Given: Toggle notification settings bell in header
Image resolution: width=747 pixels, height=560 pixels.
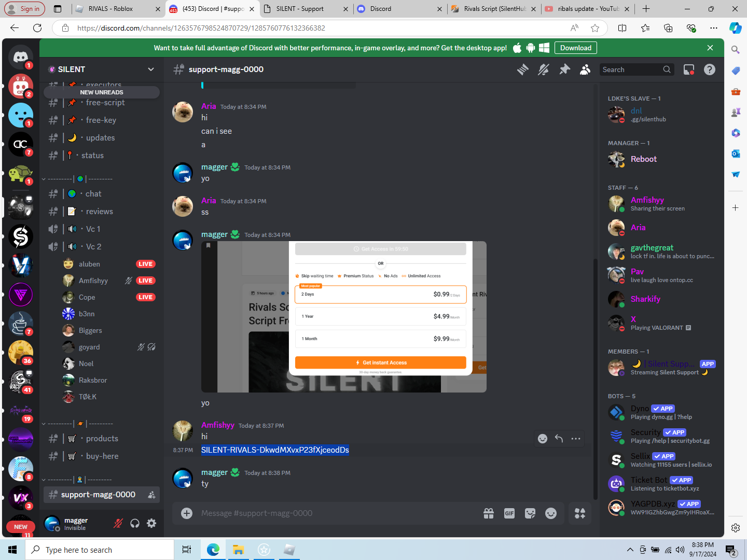Looking at the screenshot, I should (544, 69).
